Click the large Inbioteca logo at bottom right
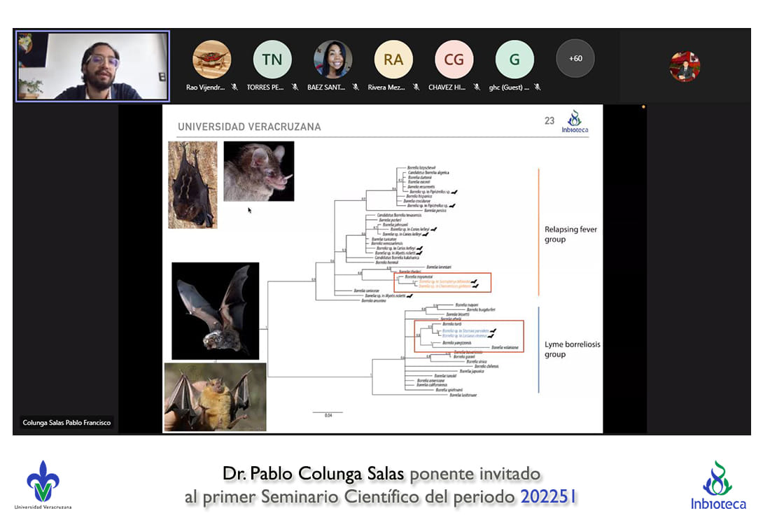This screenshot has height=532, width=763. pyautogui.click(x=718, y=485)
